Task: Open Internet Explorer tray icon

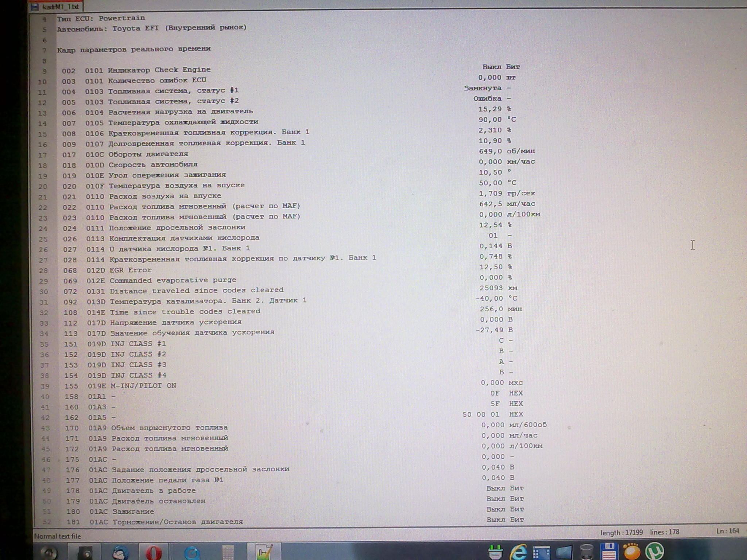Action: point(518,552)
